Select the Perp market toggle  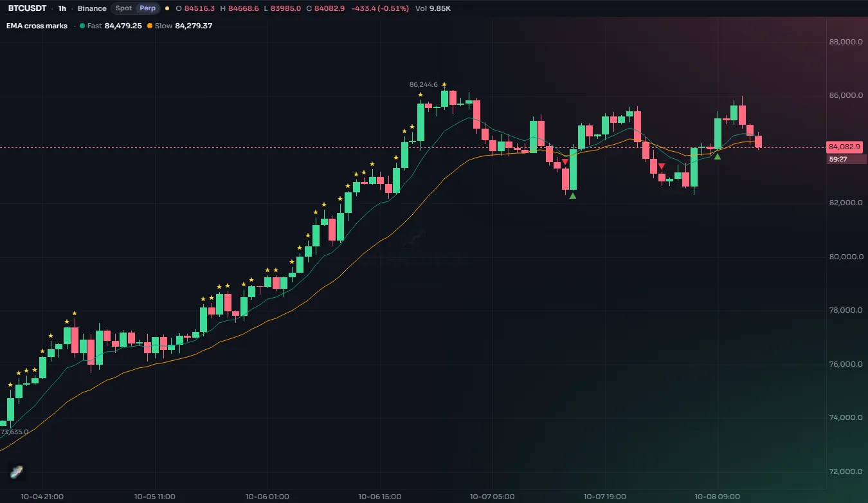(148, 8)
